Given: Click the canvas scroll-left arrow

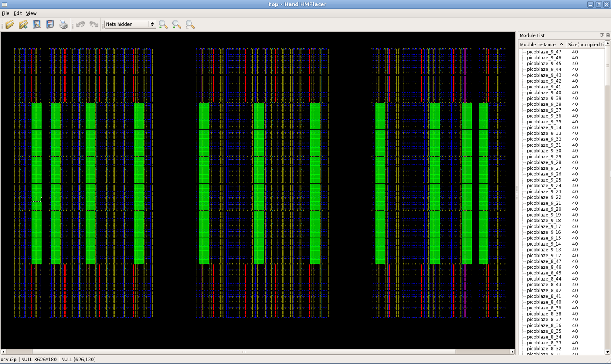Looking at the screenshot, I should pos(4,352).
